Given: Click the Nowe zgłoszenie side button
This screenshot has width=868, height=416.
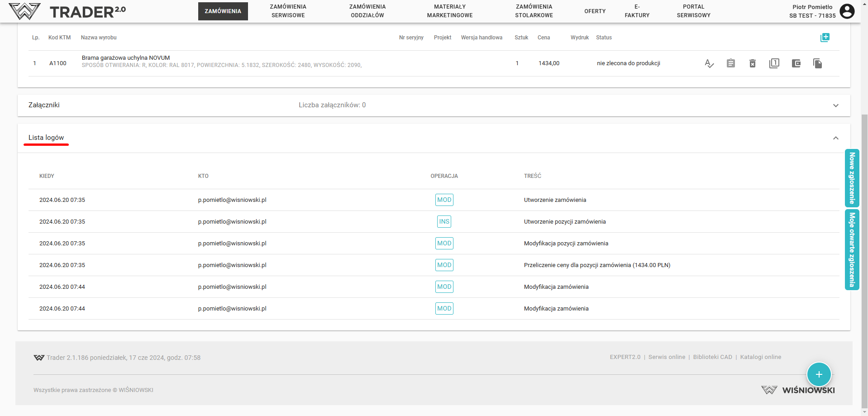Looking at the screenshot, I should [x=852, y=178].
